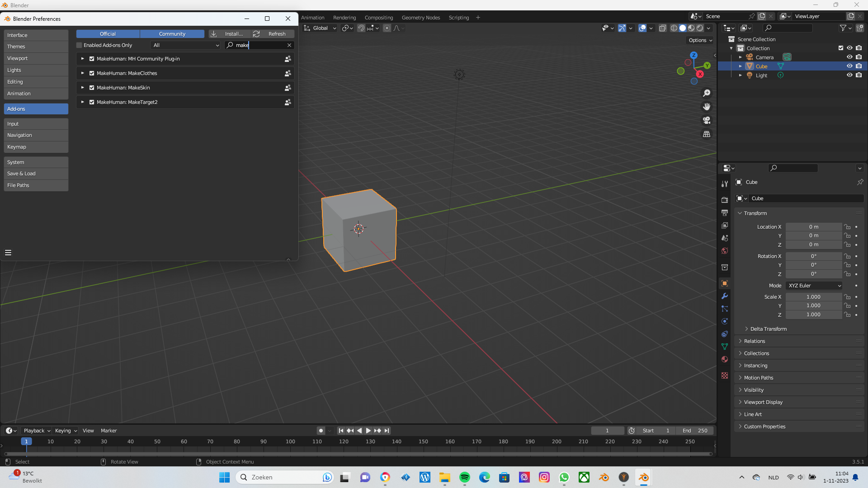This screenshot has height=488, width=868.
Task: Click the Install... add-on button
Action: [x=230, y=34]
